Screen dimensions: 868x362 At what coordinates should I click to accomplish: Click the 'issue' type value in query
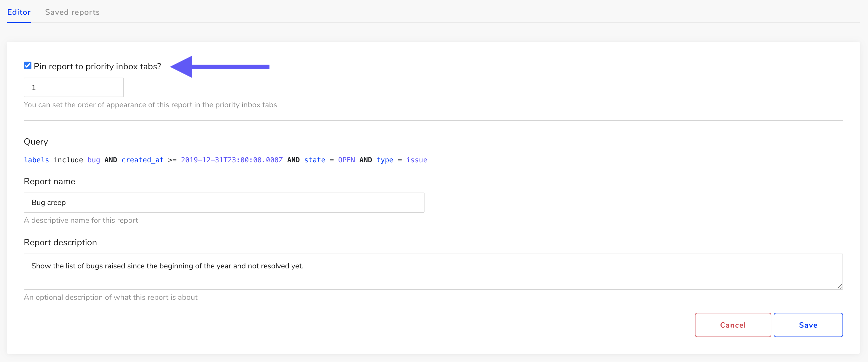[x=417, y=160]
